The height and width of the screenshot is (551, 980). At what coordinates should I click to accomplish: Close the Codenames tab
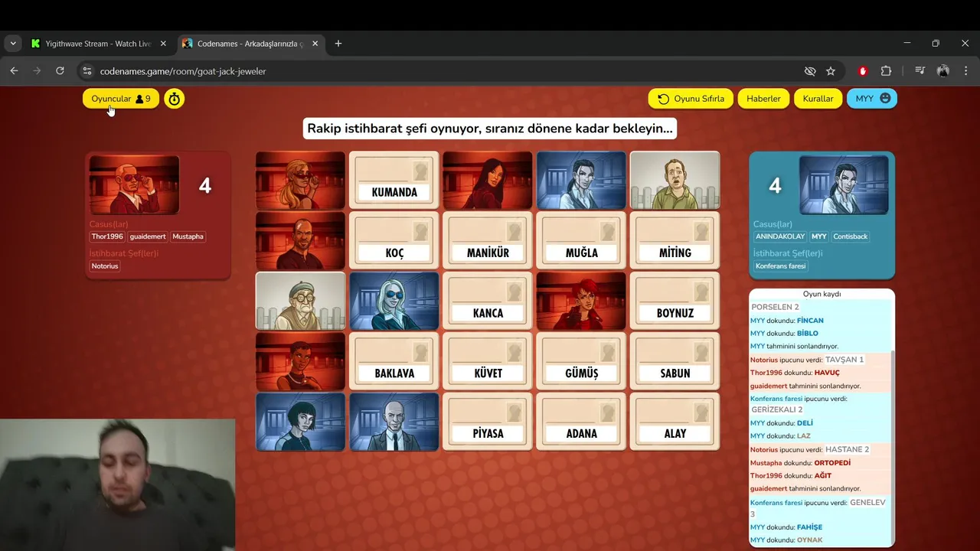point(315,44)
